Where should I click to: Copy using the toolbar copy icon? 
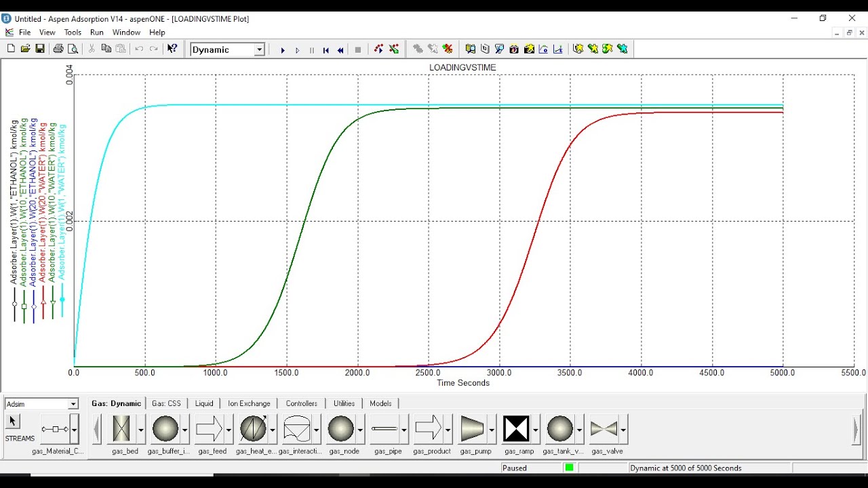point(106,49)
